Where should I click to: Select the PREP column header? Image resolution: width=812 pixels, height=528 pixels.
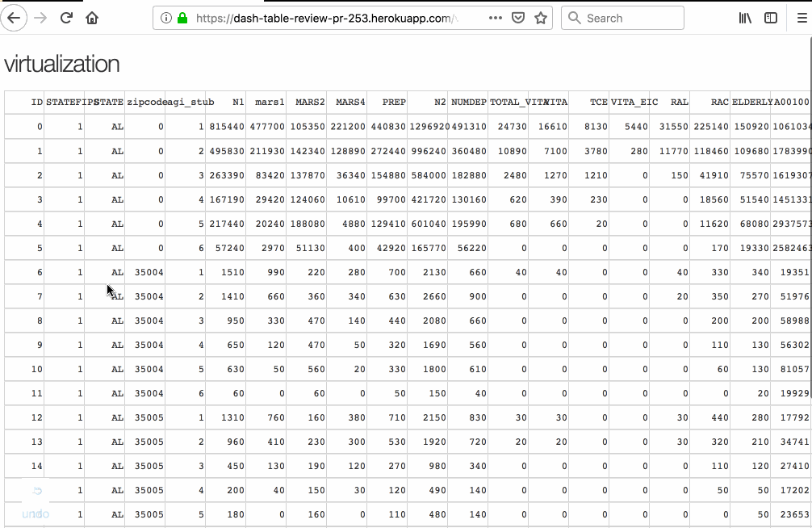click(387, 102)
